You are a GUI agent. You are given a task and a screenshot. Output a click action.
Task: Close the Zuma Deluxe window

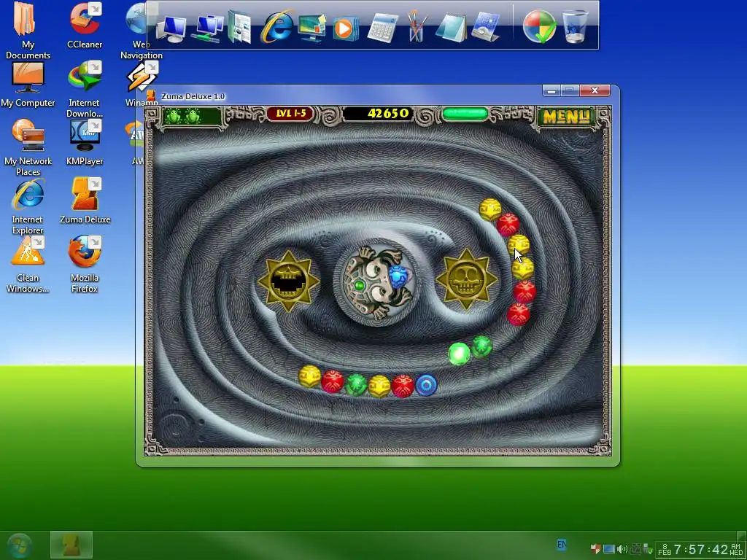coord(595,90)
